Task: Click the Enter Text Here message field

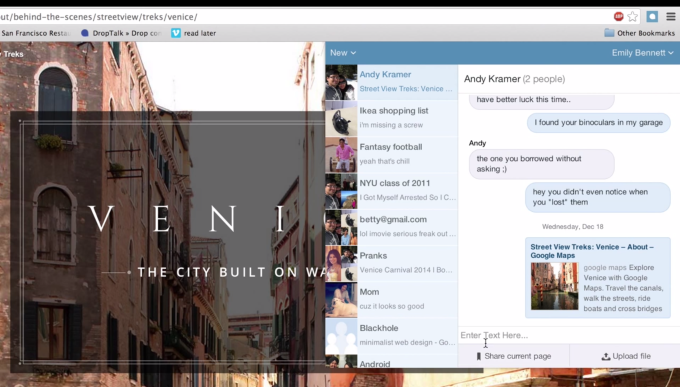Action: [x=569, y=335]
